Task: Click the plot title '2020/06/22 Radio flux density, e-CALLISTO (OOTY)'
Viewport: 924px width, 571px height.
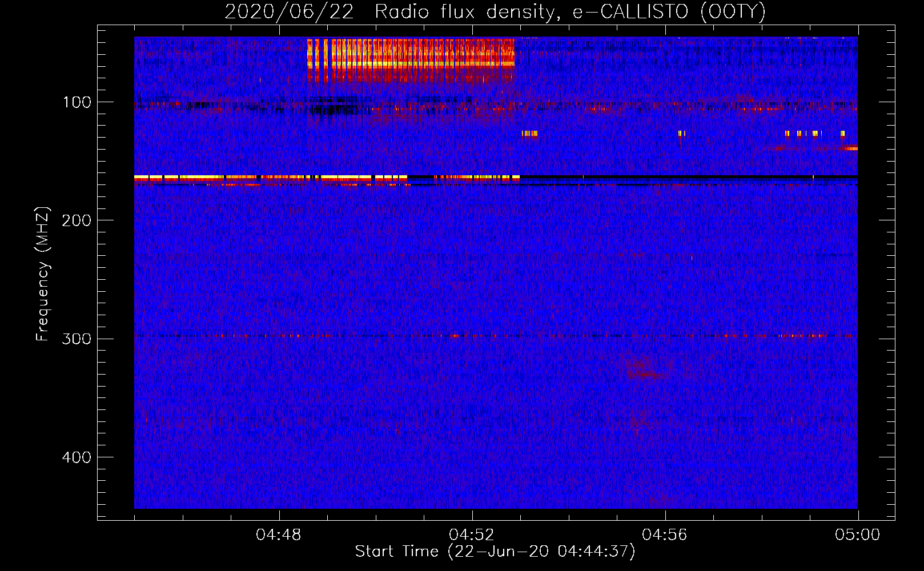Action: click(x=495, y=12)
